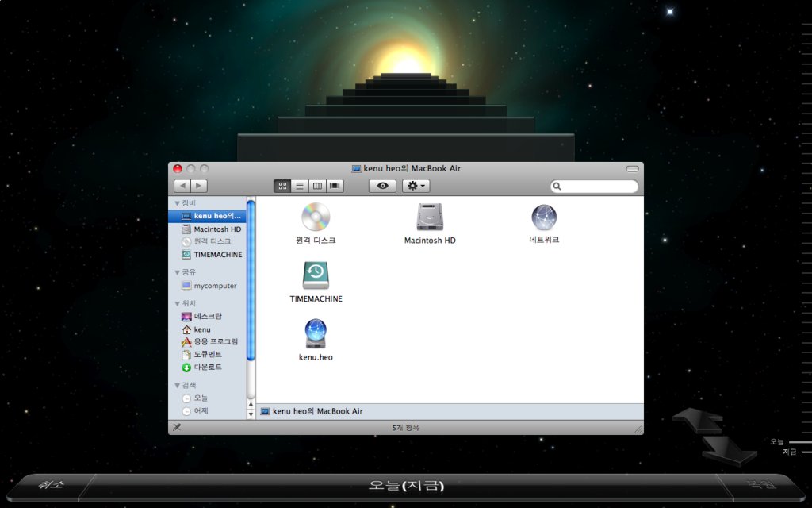Viewport: 812px width, 508px height.
Task: Select 오늘 saved search in sidebar
Action: point(207,398)
